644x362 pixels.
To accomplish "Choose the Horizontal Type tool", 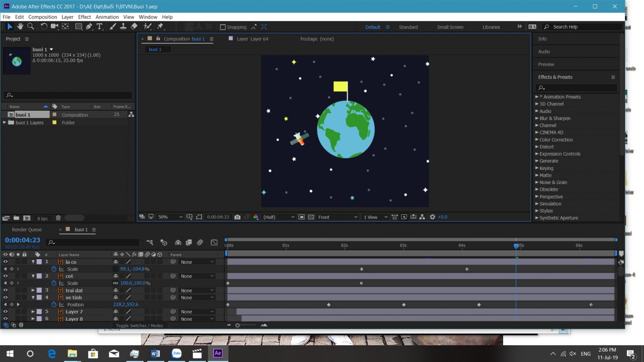I will point(100,27).
